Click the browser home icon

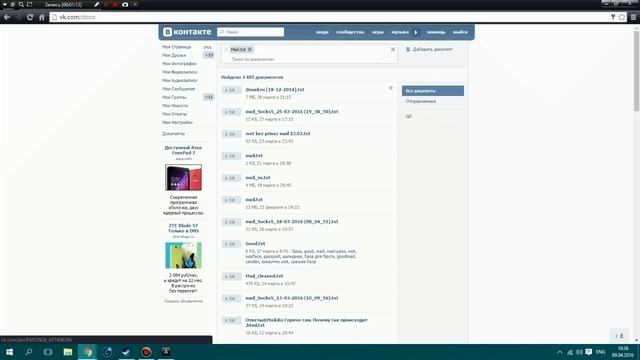41,17
